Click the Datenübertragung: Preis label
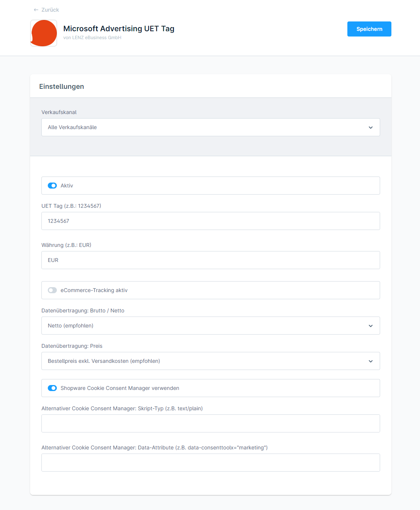This screenshot has height=510, width=420. 72,346
